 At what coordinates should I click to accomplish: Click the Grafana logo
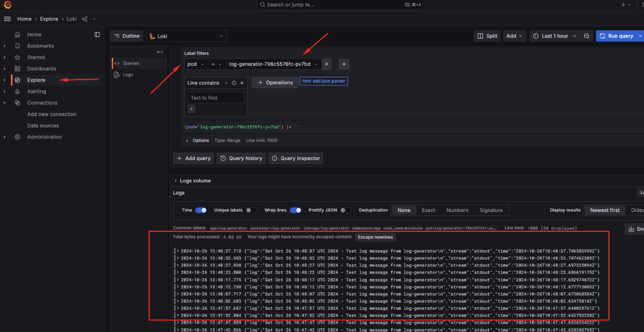point(7,5)
